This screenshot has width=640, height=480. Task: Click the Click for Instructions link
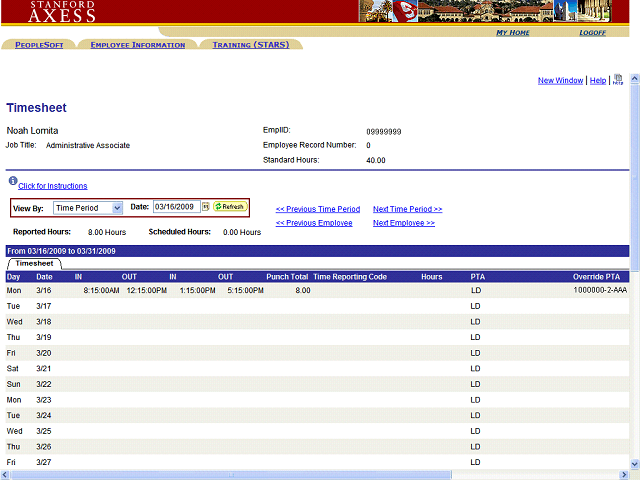52,186
